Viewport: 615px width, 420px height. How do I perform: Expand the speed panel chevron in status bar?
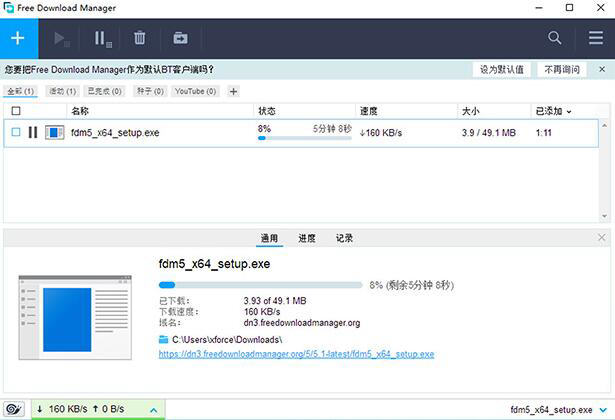coord(154,410)
